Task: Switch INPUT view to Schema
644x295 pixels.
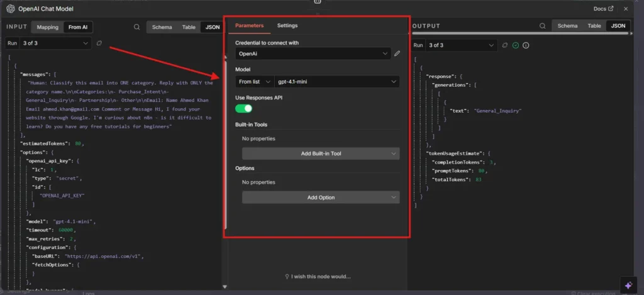Action: pos(162,27)
